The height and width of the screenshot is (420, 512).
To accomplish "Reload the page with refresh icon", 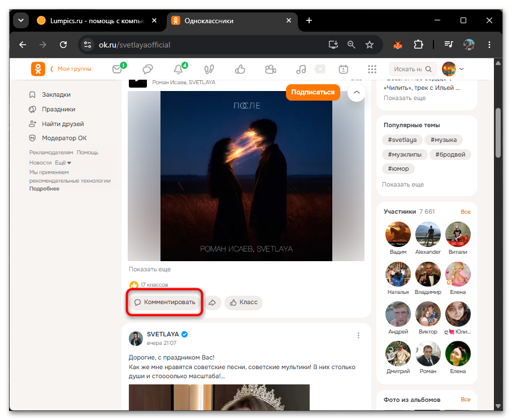I will coord(63,45).
